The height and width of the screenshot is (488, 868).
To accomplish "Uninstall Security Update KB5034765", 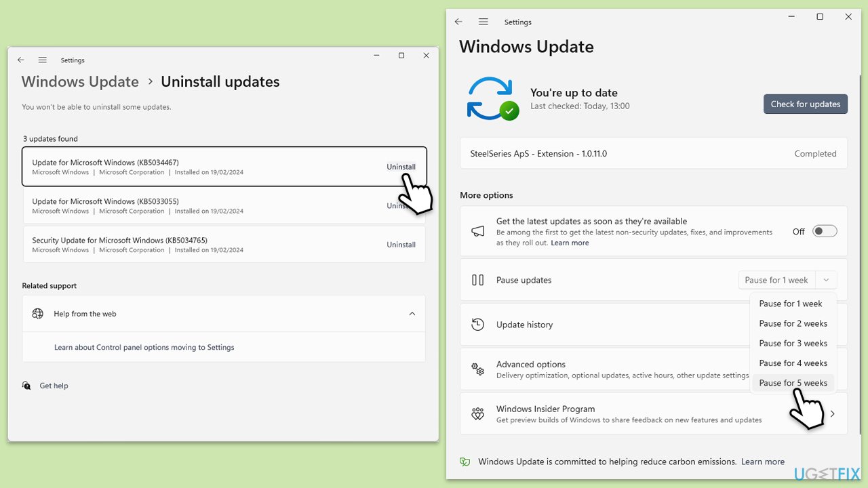I will coord(401,245).
